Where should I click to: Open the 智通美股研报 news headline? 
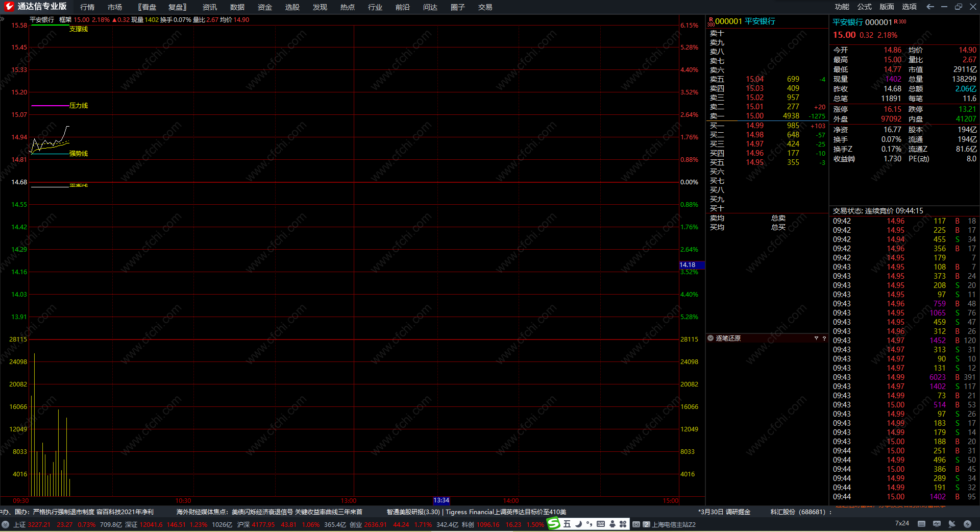point(476,512)
